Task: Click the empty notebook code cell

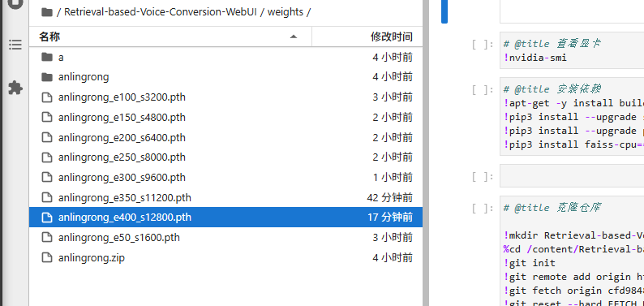Action: 572,176
